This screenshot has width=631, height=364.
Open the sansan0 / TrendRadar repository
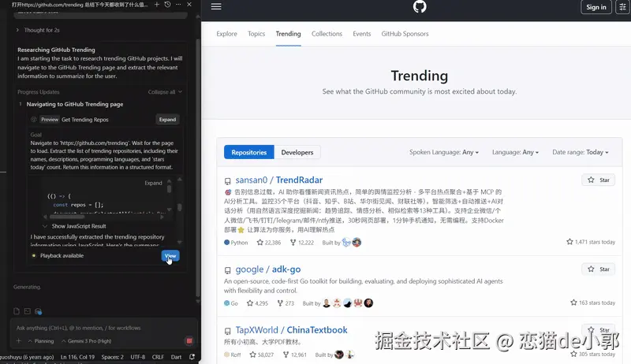click(279, 180)
